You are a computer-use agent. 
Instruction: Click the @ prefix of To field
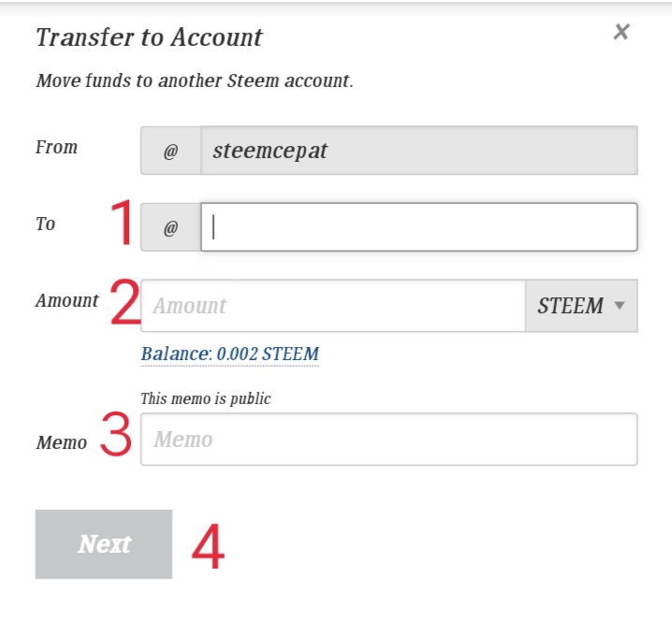170,227
